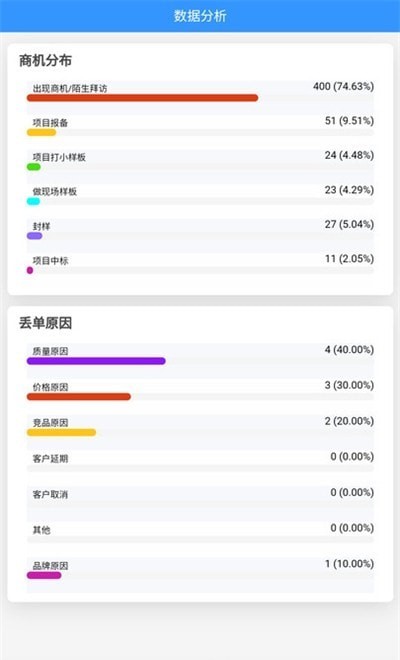Select the green 项目打小样板 bar
Screen dimensions: 400x660
34,167
